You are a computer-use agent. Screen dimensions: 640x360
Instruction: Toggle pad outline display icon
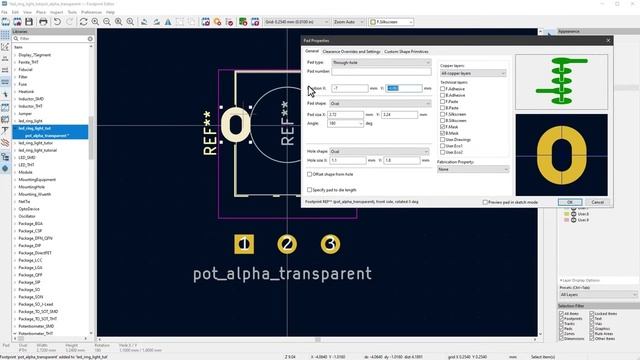5,108
